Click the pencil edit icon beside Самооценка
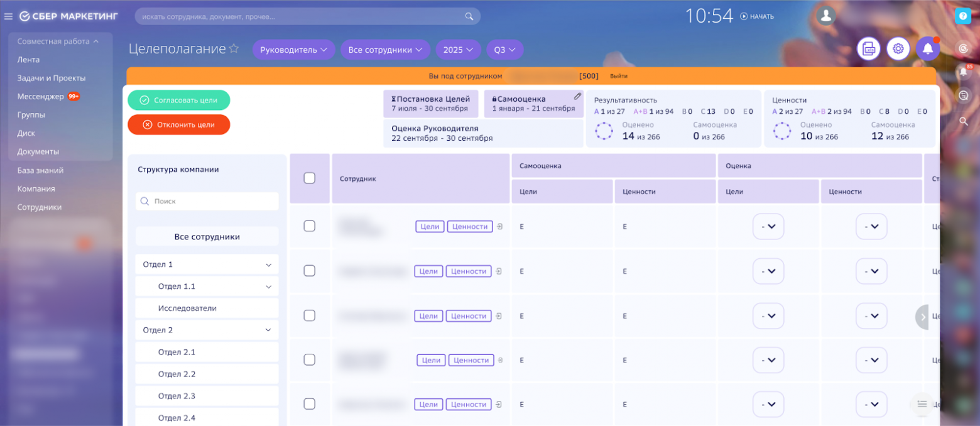This screenshot has width=980, height=426. point(577,97)
